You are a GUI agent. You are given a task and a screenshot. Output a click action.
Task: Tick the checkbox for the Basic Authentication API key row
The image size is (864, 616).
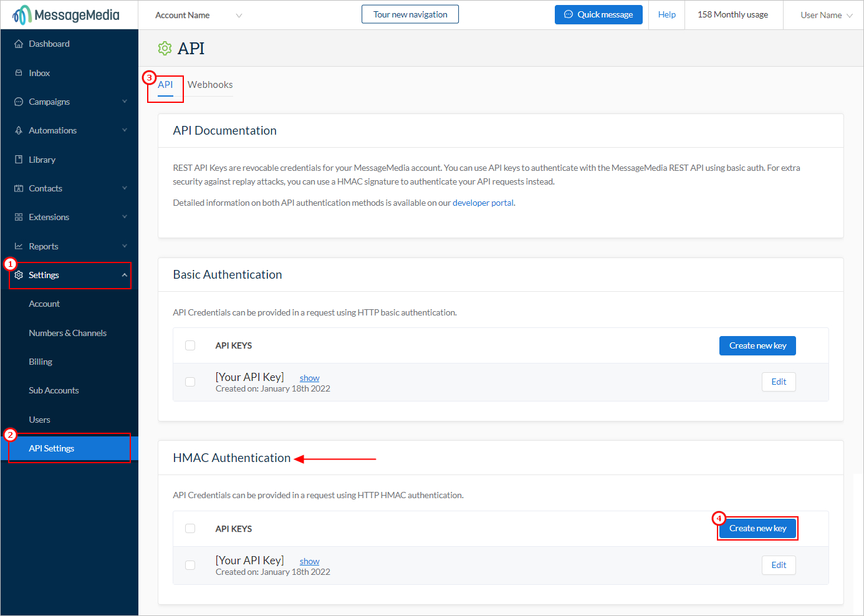pos(190,382)
